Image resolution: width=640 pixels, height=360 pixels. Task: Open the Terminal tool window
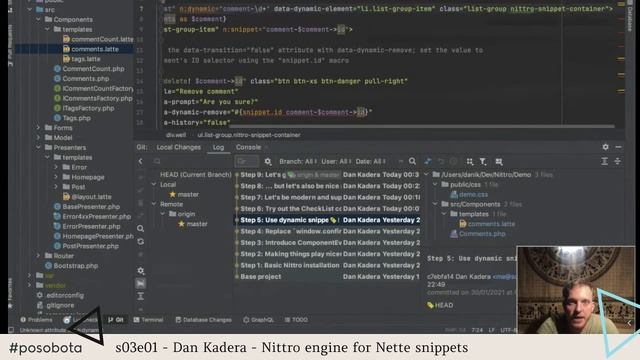point(148,320)
